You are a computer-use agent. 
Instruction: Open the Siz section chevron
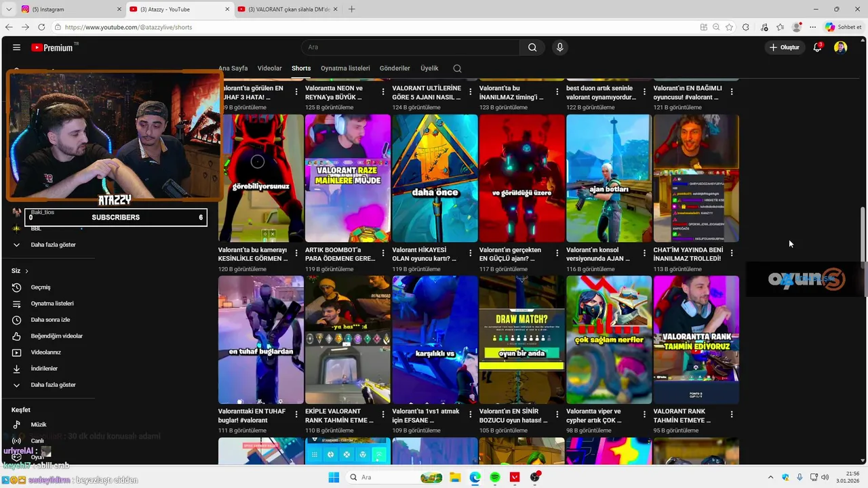(26, 271)
